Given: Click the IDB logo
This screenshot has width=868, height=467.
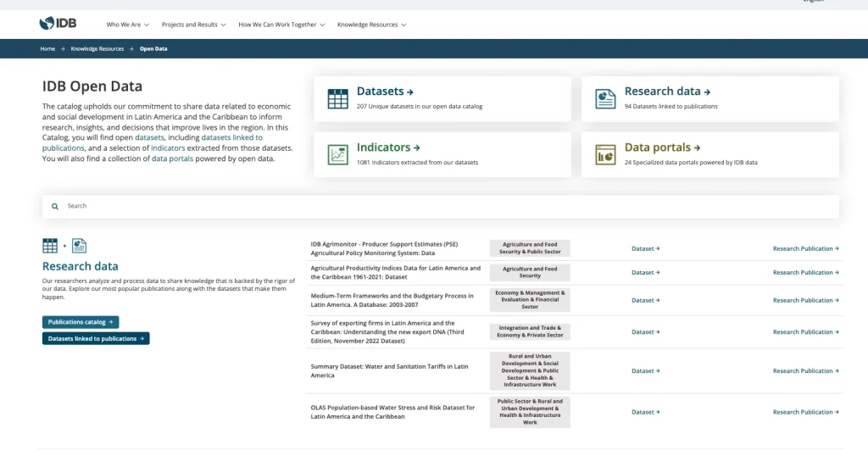Looking at the screenshot, I should (x=58, y=23).
